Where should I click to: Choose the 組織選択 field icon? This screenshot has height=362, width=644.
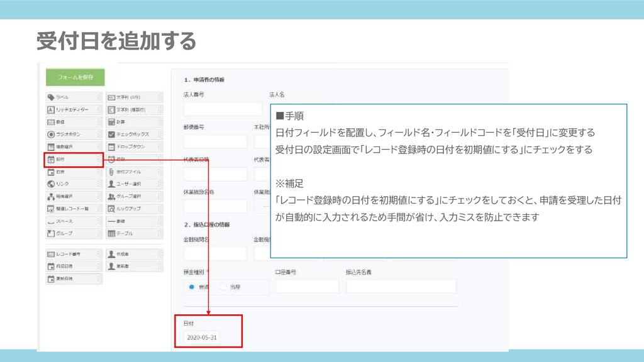tap(51, 196)
